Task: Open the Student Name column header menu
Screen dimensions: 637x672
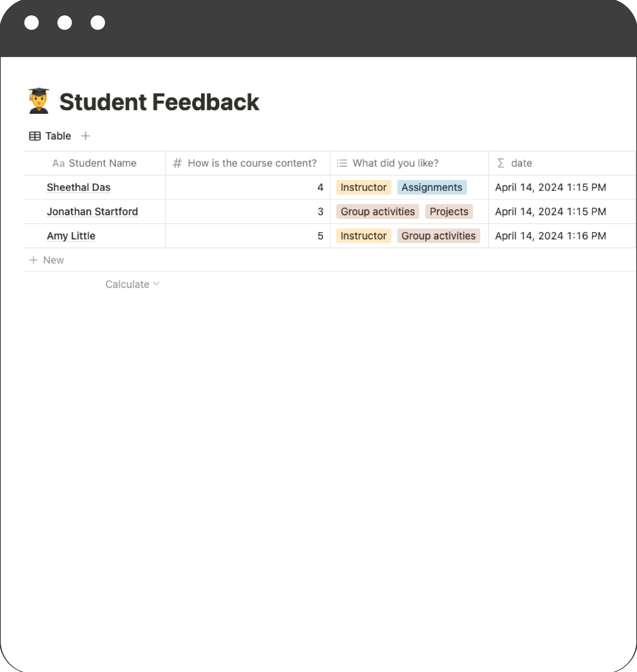Action: click(x=103, y=163)
